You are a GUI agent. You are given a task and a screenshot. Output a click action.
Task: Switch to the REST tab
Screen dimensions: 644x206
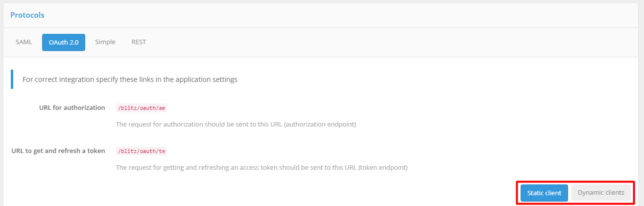tap(139, 42)
